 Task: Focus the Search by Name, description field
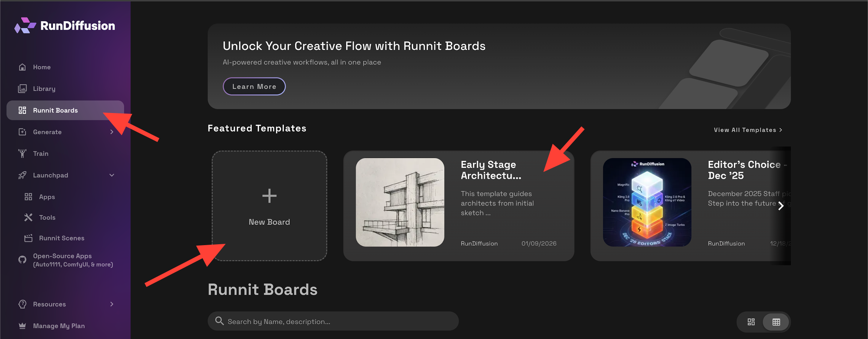[333, 321]
